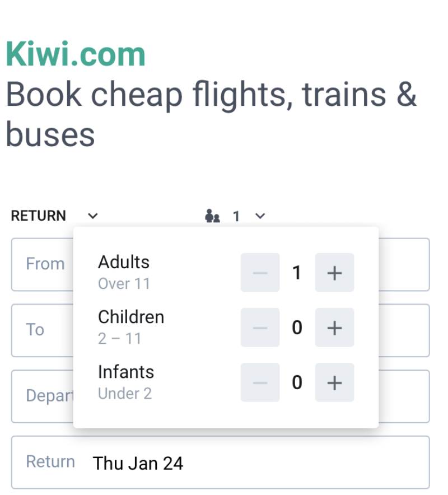Click the From origin input field
Image resolution: width=448 pixels, height=495 pixels.
point(45,264)
